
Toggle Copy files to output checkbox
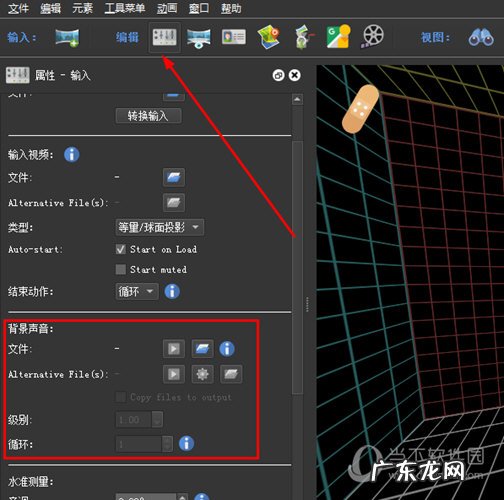click(x=121, y=397)
